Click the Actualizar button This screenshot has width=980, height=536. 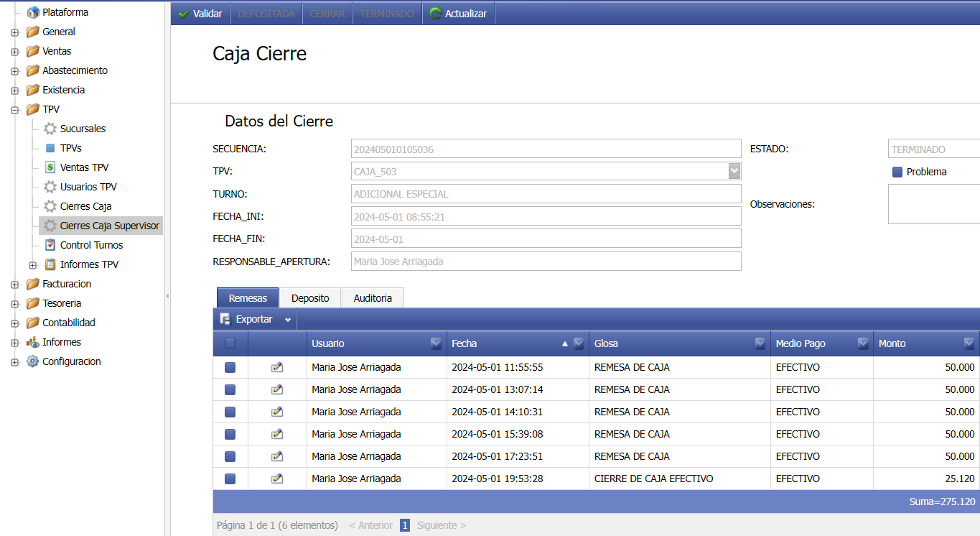tap(458, 14)
